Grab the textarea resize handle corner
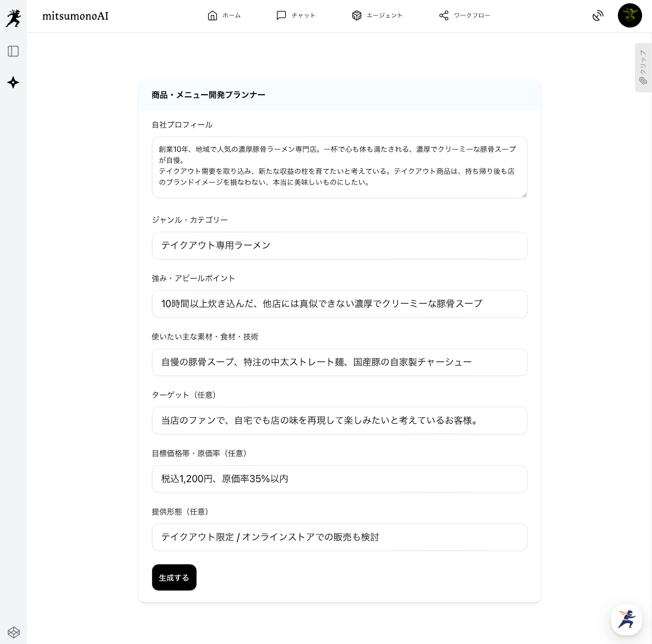The image size is (652, 644). coord(524,195)
